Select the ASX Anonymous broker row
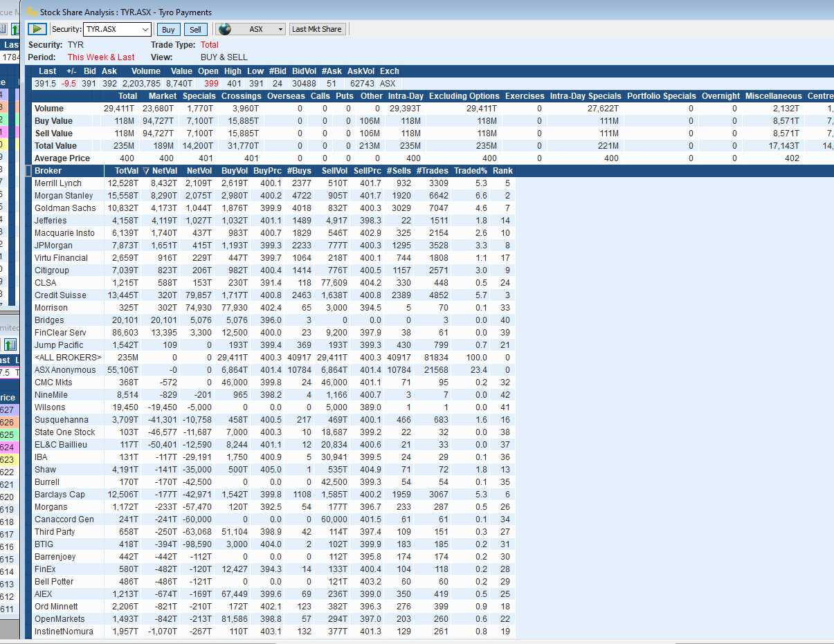This screenshot has width=834, height=644. [273, 370]
